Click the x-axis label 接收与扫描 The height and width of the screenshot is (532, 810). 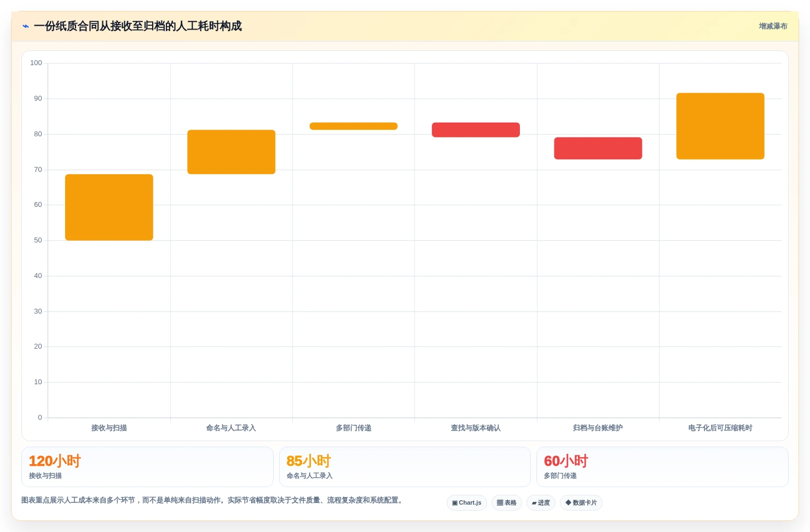coord(109,428)
